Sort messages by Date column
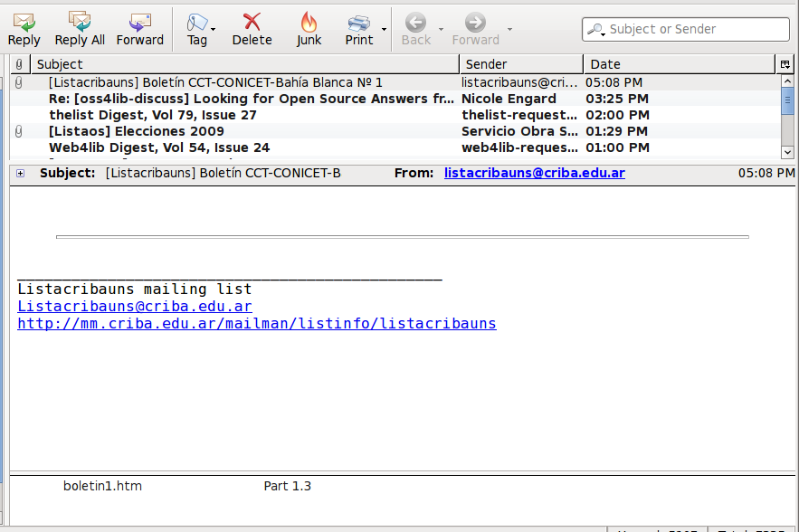Viewport: 799px width, 532px height. pos(679,64)
